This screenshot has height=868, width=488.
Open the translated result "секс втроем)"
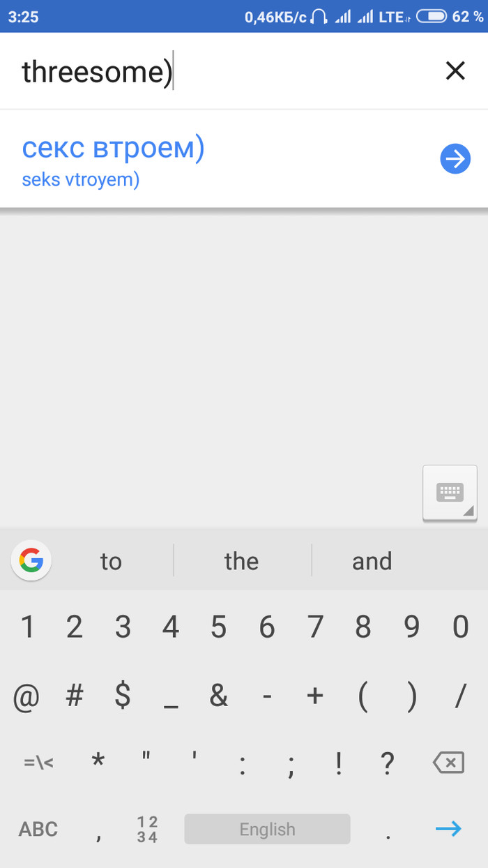[x=114, y=159]
